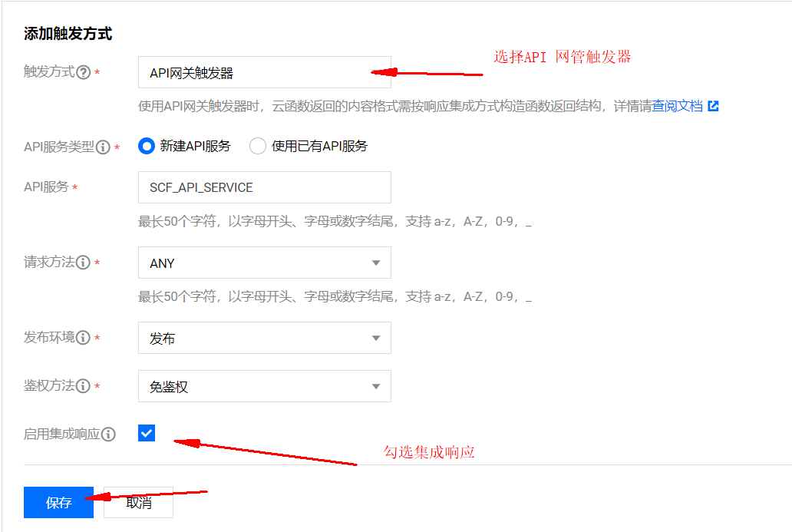Click external link icon after 查阅文档
792x532 pixels.
click(x=713, y=106)
